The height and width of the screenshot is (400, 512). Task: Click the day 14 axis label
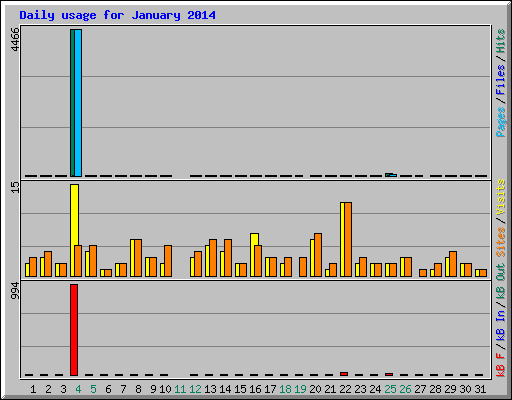pyautogui.click(x=225, y=389)
